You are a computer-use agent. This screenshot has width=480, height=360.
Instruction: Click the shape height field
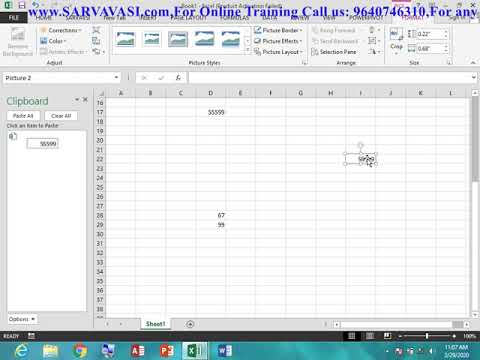pyautogui.click(x=431, y=34)
